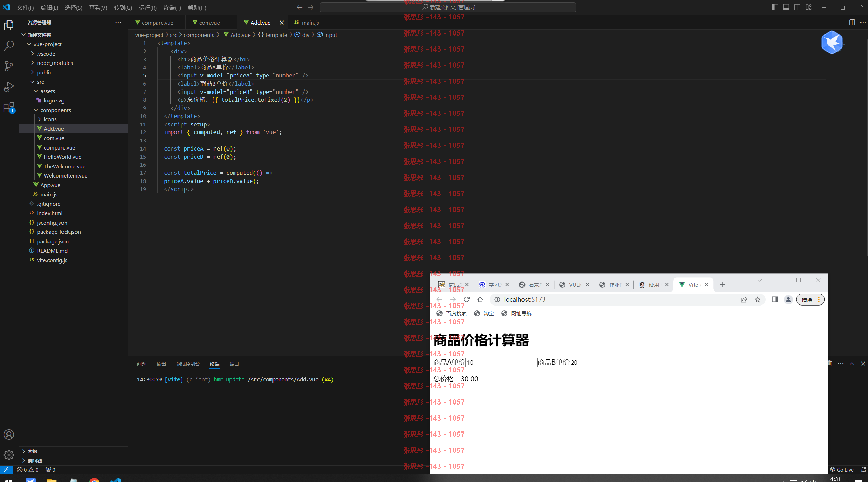Switch to 输出 panel tab

point(161,364)
